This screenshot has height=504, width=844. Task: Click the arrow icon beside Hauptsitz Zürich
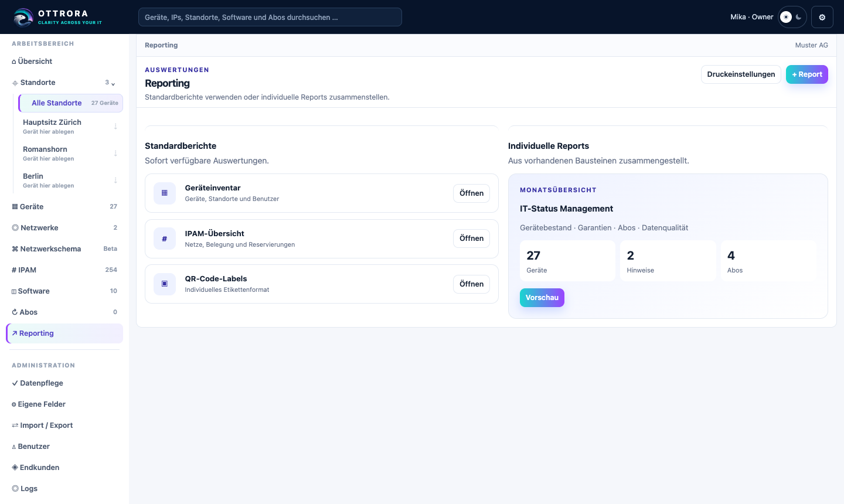[x=115, y=127]
